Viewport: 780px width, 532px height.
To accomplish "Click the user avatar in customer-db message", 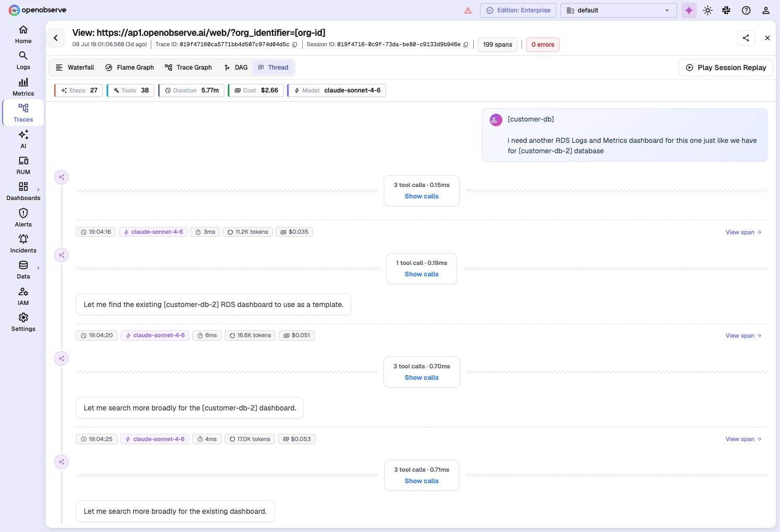I will coord(496,120).
